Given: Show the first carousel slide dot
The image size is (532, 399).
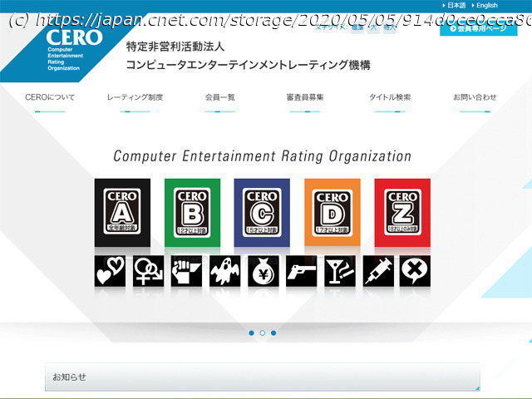Looking at the screenshot, I should pos(251,332).
